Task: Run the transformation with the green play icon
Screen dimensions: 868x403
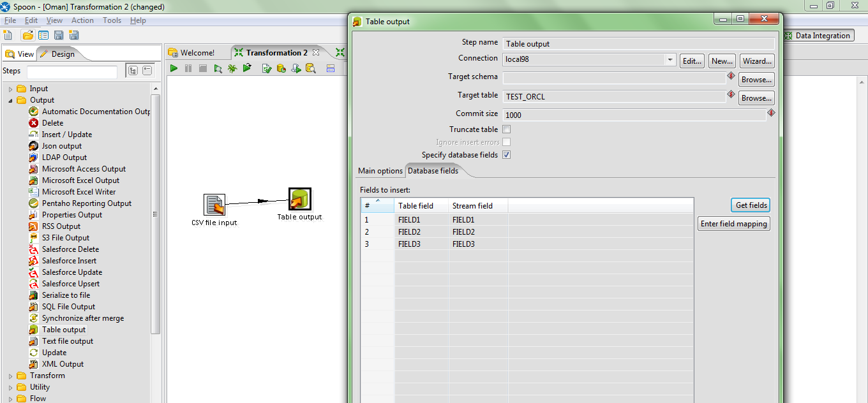Action: pyautogui.click(x=174, y=68)
